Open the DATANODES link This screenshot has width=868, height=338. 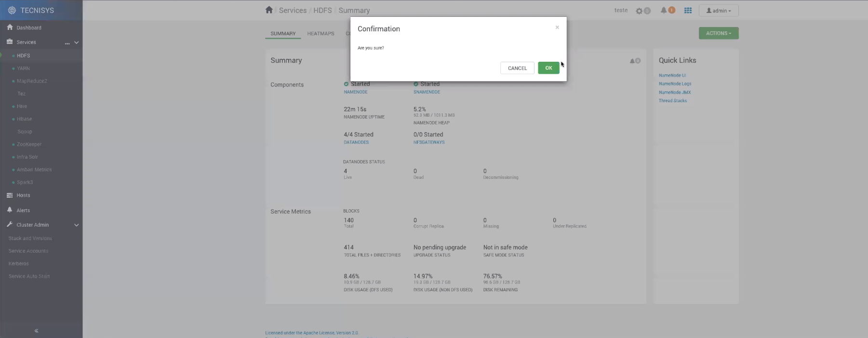356,143
